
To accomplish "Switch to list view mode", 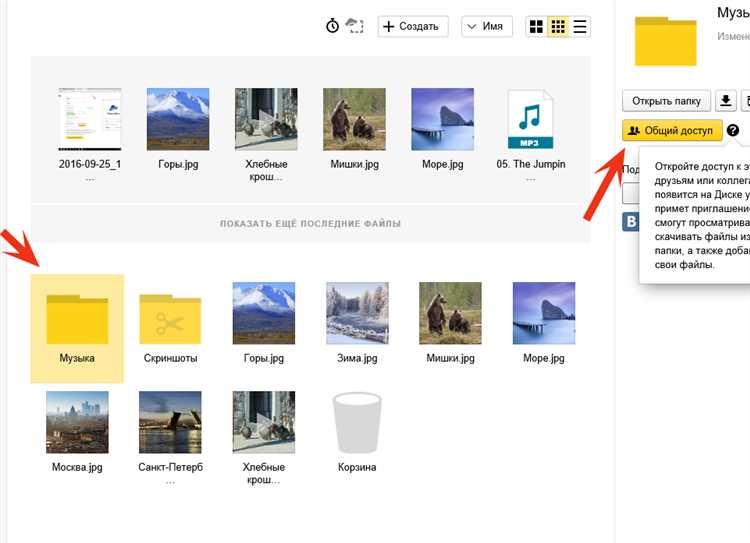I will pyautogui.click(x=580, y=26).
